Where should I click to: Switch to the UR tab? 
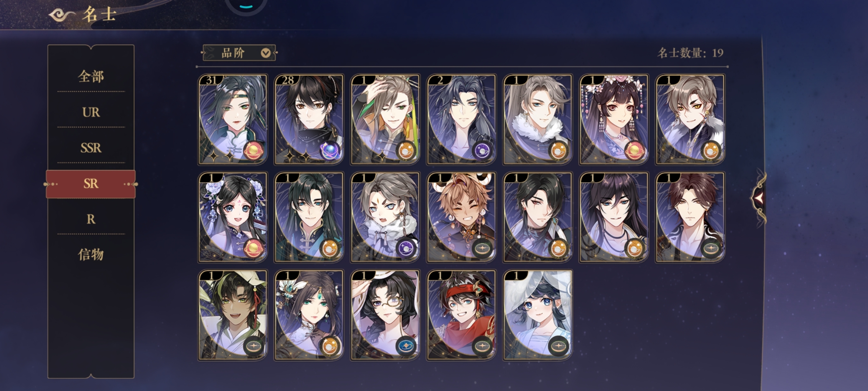[91, 112]
